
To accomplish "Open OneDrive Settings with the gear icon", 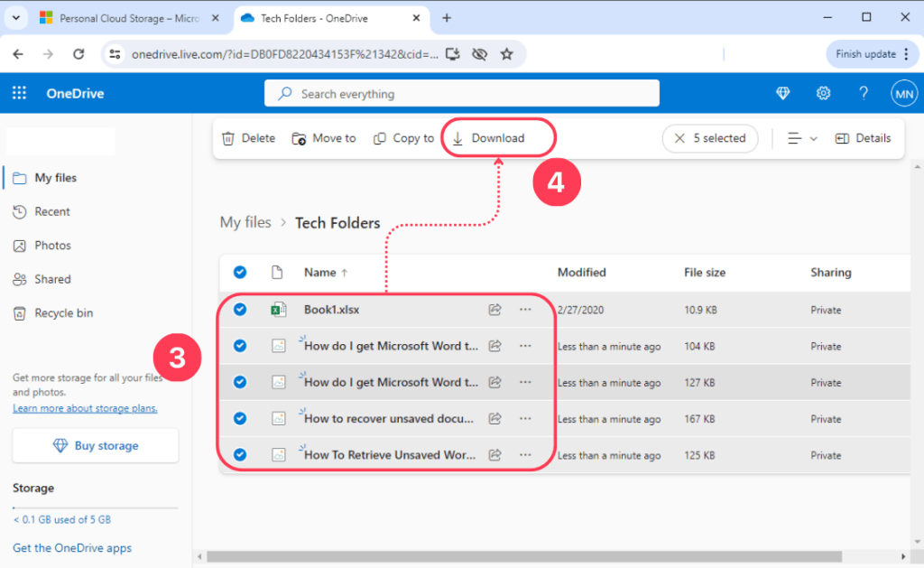I will (823, 93).
